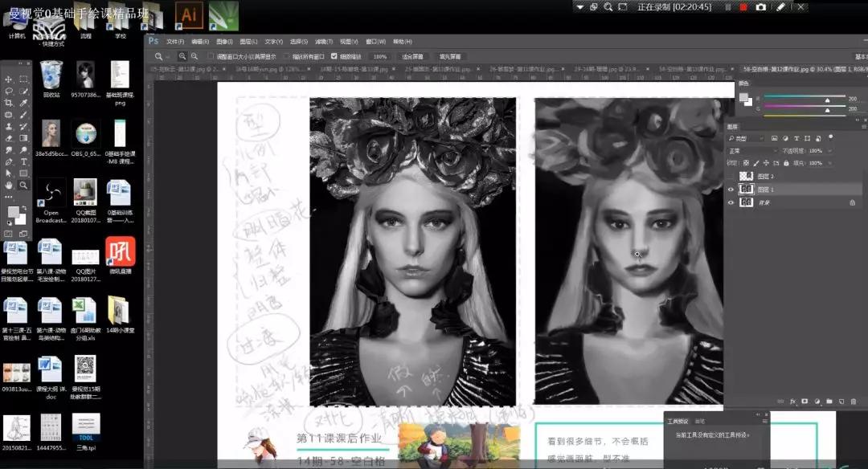The width and height of the screenshot is (868, 469).
Task: Select the Eraser tool
Action: click(9, 138)
